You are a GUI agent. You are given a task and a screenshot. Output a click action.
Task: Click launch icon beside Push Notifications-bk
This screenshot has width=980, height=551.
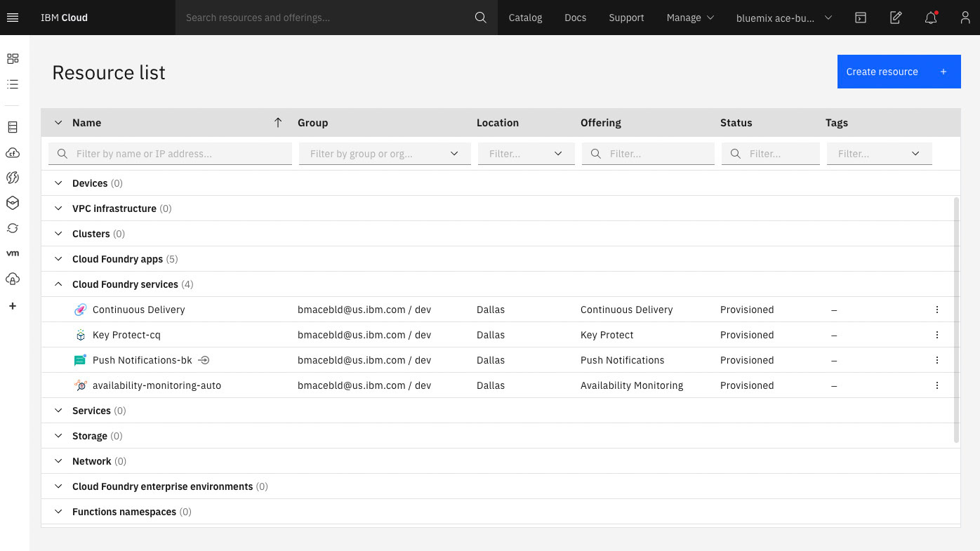pos(204,360)
